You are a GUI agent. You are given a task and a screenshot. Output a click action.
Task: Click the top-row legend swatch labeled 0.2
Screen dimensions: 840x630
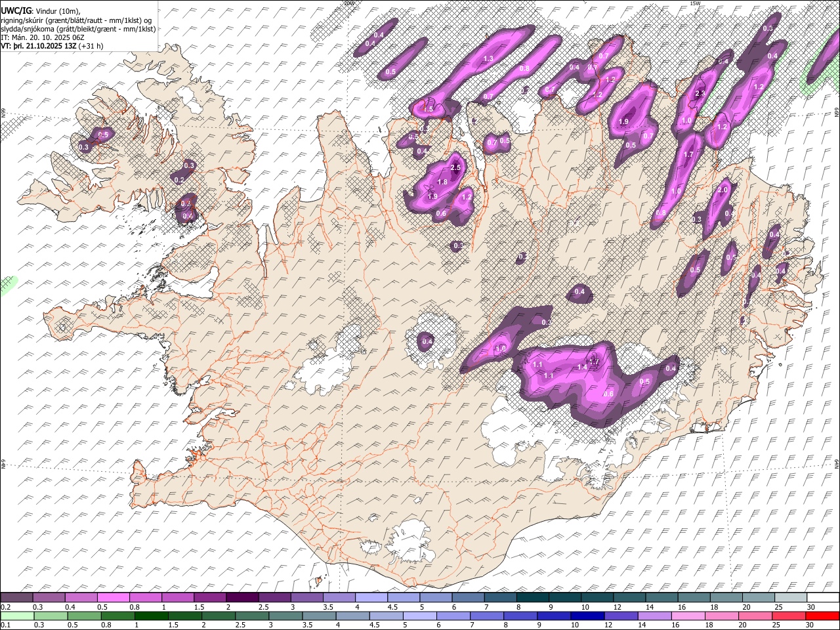coord(16,598)
